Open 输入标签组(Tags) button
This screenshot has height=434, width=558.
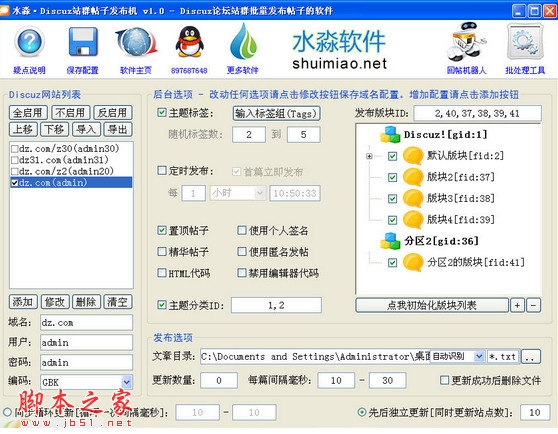277,113
